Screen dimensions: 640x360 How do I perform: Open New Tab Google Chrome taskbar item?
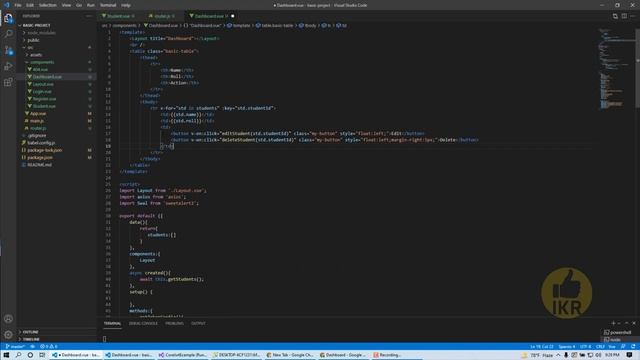(x=290, y=355)
